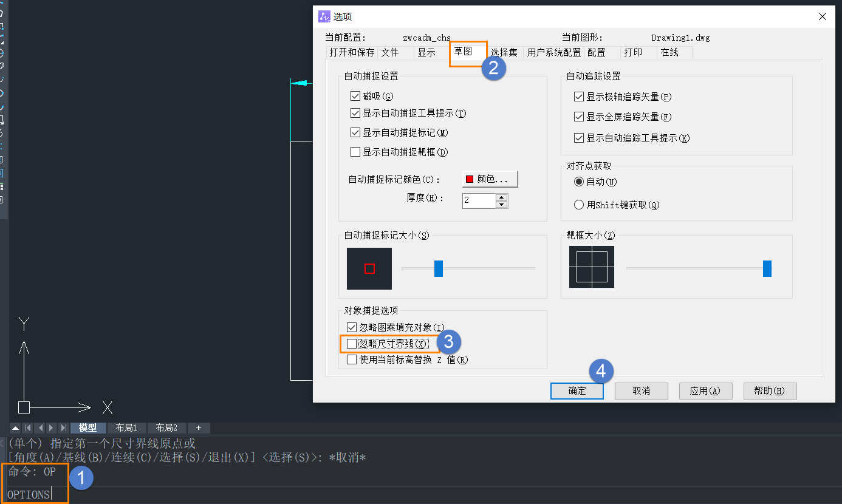
Task: Click the 应用(A) button
Action: tap(706, 391)
